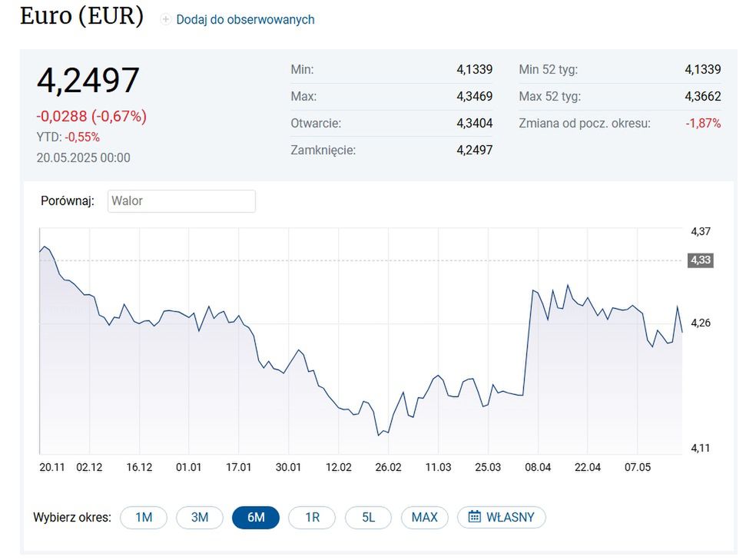Select the 3M period button

tap(199, 517)
